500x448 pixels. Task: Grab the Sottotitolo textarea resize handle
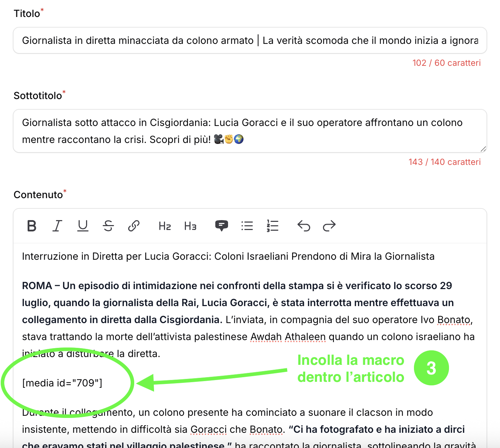[483, 149]
